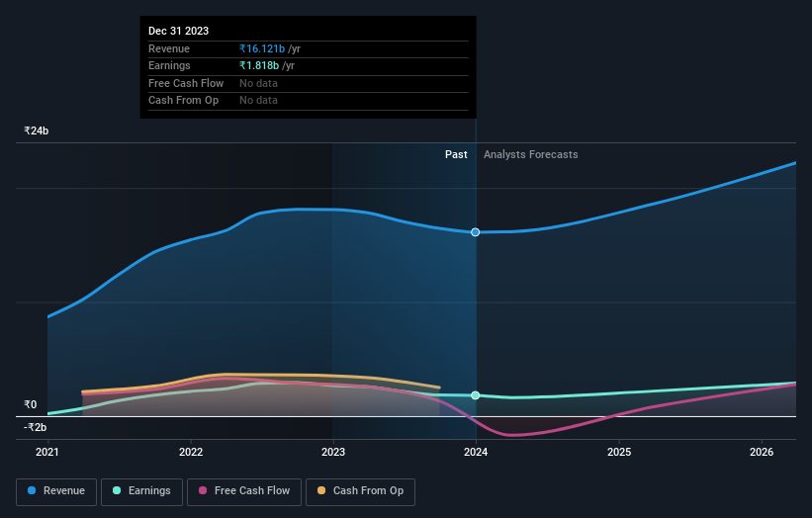812x518 pixels.
Task: Click the 'Past' label on chart
Action: pyautogui.click(x=456, y=155)
